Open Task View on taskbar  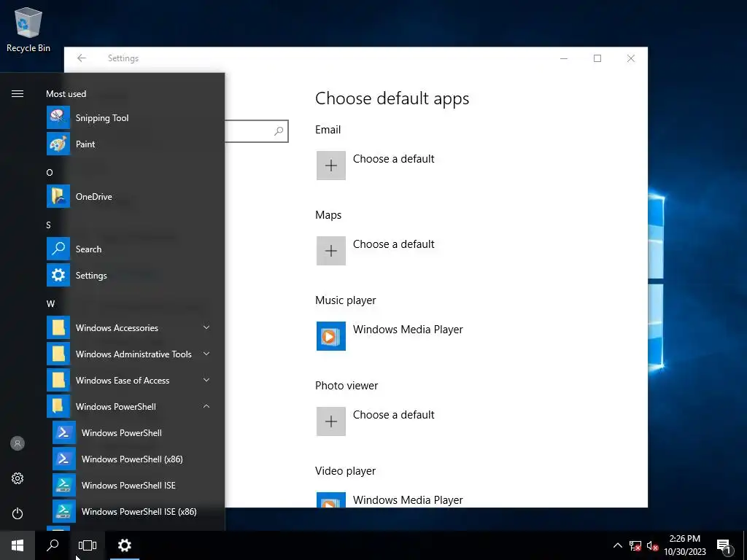coord(88,545)
